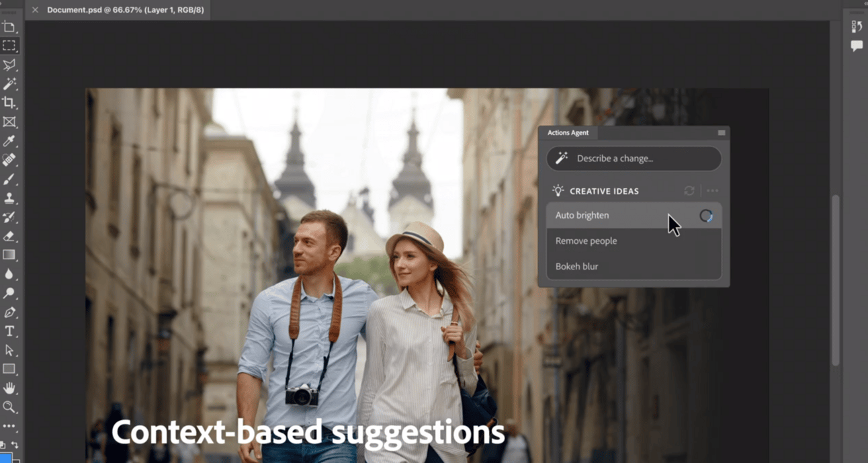This screenshot has width=868, height=463.
Task: Choose the Horizontal Type tool
Action: tap(9, 331)
